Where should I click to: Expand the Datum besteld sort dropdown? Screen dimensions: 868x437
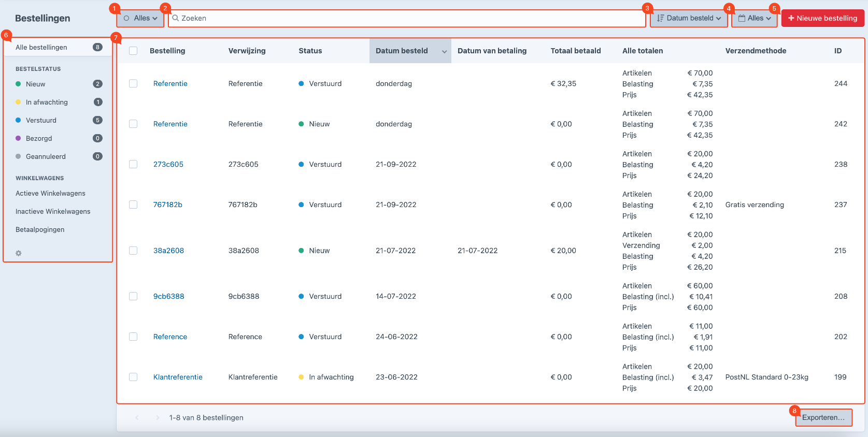[x=689, y=18]
